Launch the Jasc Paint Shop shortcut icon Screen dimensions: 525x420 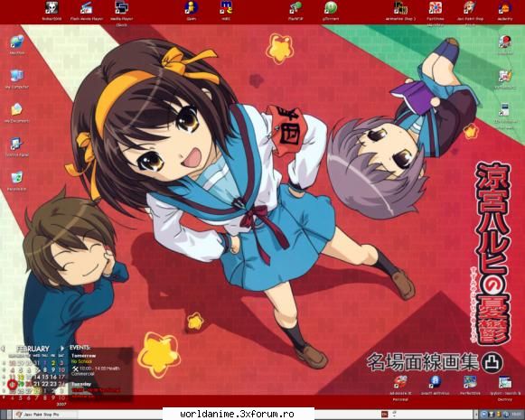tap(470, 8)
